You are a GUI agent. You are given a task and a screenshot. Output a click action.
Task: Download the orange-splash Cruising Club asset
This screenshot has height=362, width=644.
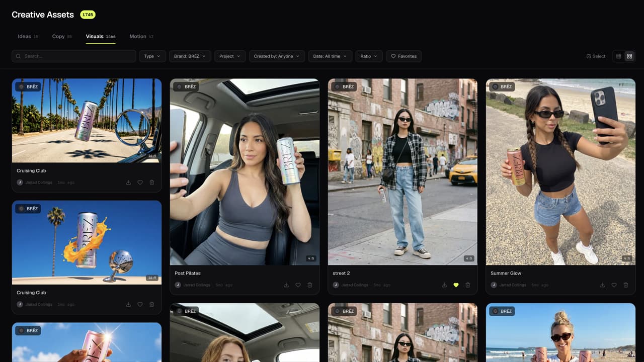click(128, 304)
